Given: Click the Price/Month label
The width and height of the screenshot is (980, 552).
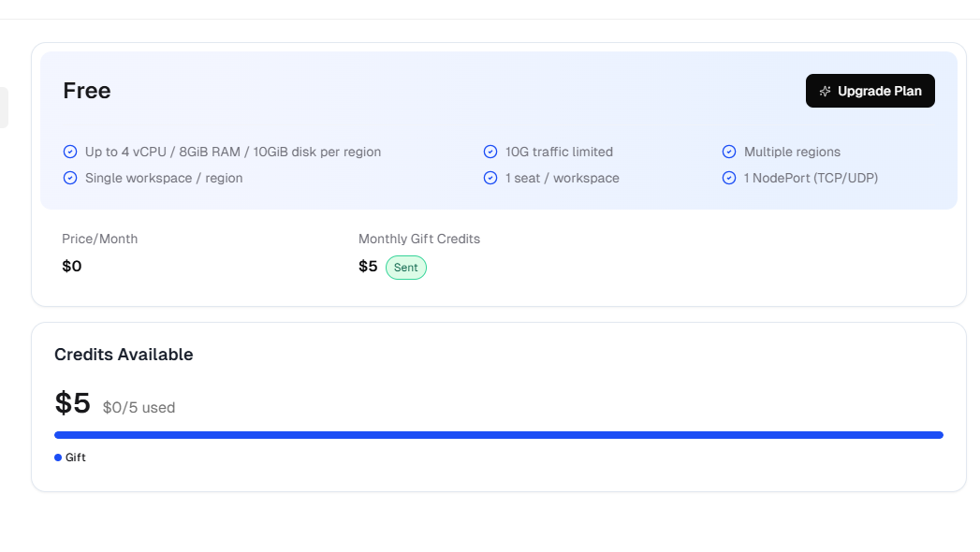Looking at the screenshot, I should pos(99,239).
